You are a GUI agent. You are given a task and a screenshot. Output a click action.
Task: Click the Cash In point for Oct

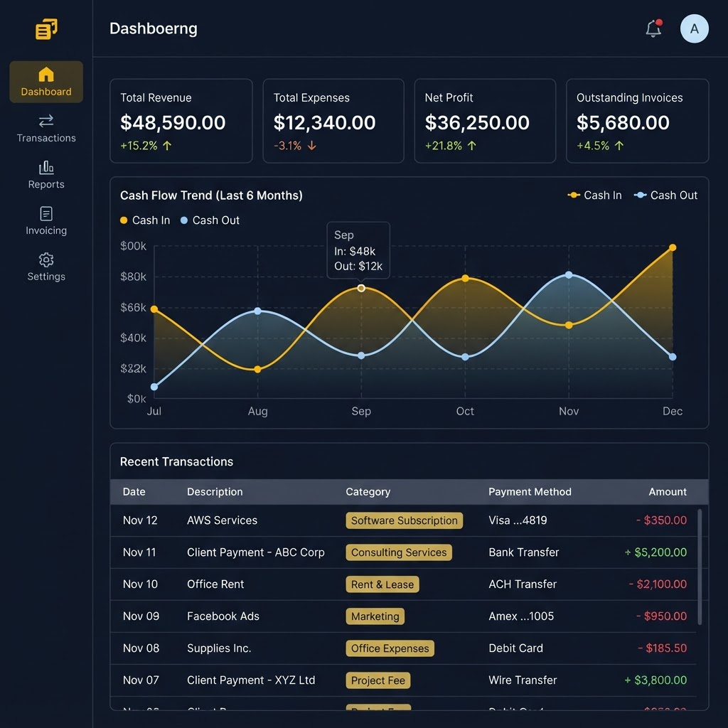pyautogui.click(x=465, y=279)
